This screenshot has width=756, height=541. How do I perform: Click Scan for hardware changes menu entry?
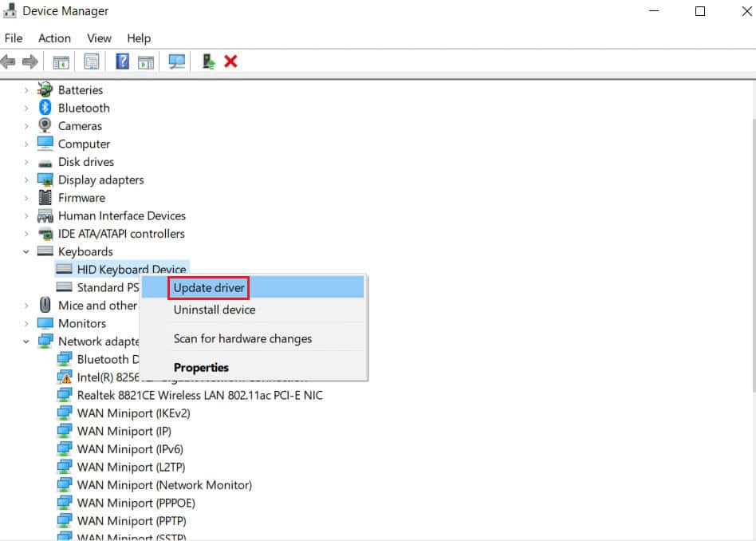(x=242, y=338)
